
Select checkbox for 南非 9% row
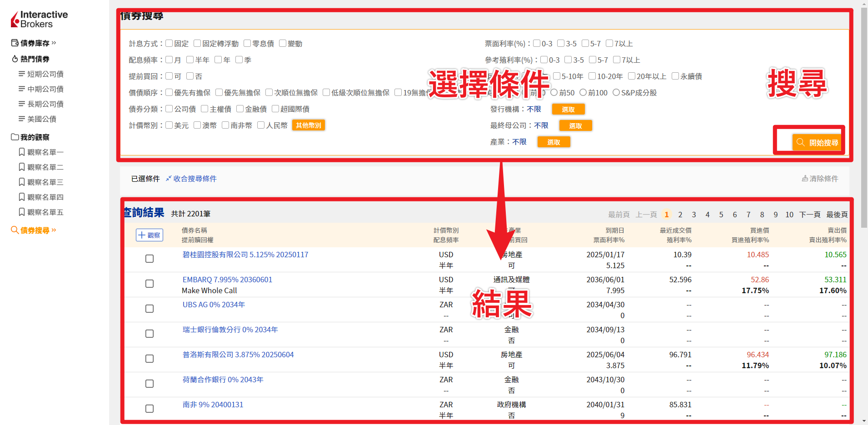[x=150, y=409]
